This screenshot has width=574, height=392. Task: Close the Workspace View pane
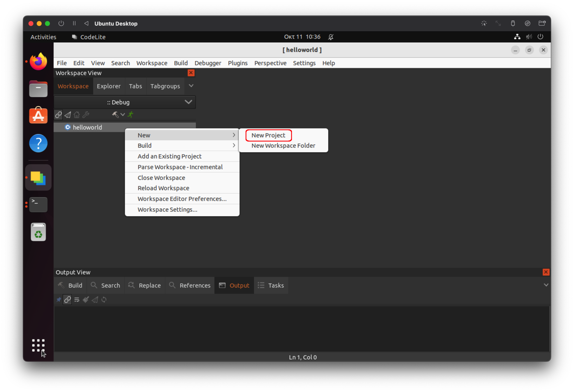(191, 73)
